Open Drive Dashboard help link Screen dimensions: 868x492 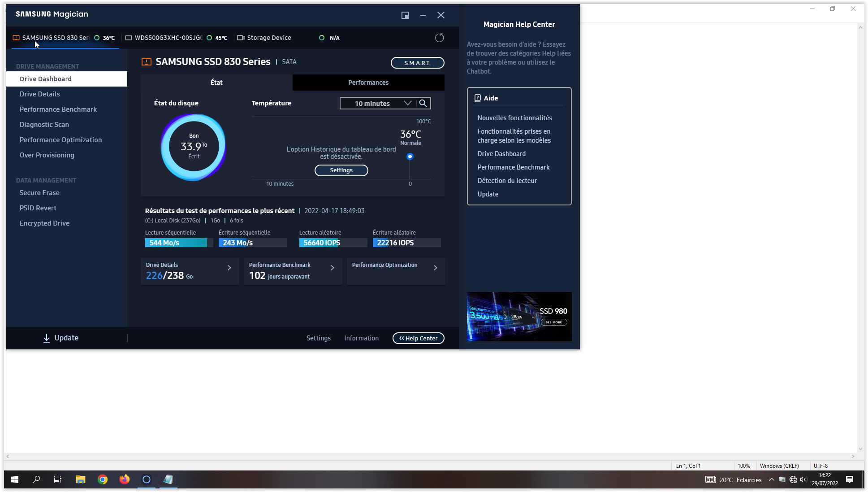[501, 154]
